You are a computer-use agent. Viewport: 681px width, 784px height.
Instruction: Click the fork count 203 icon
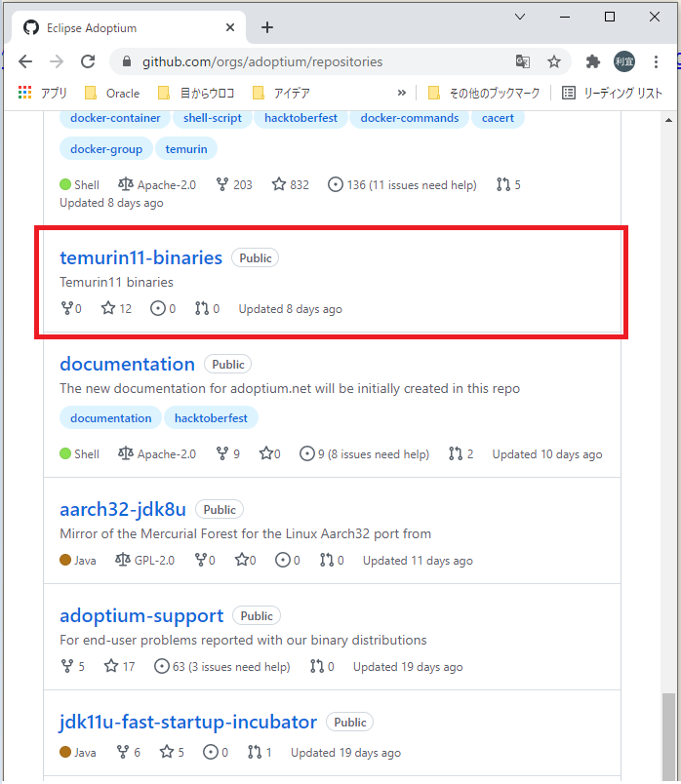tap(222, 184)
